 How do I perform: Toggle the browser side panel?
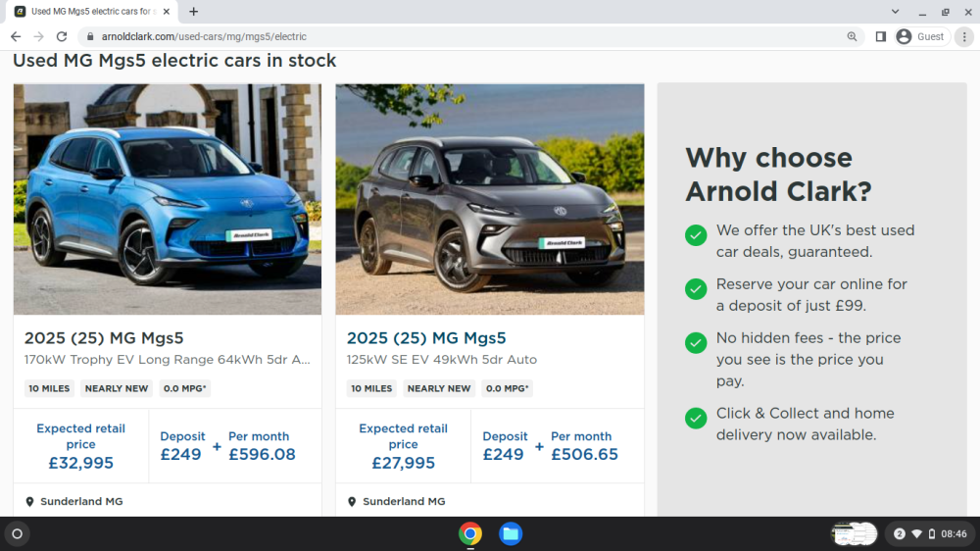[x=881, y=37]
